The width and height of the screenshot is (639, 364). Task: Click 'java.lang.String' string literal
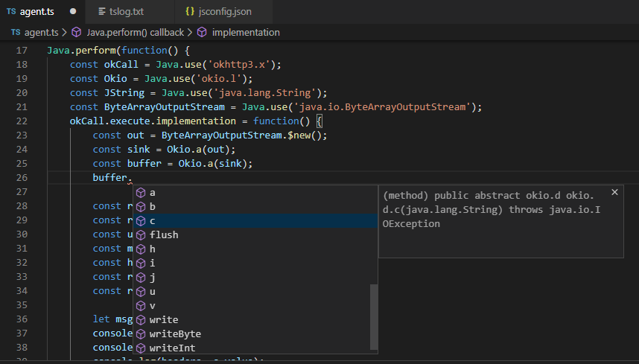(265, 93)
